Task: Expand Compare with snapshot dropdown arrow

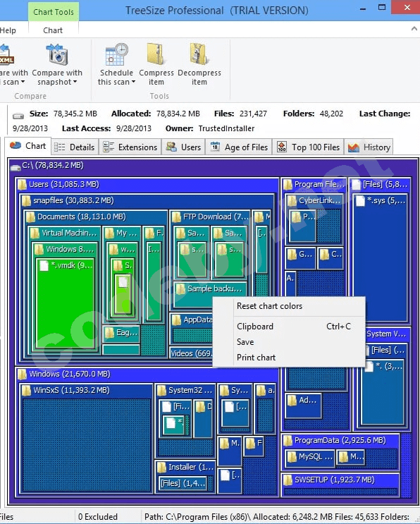Action: [75, 82]
